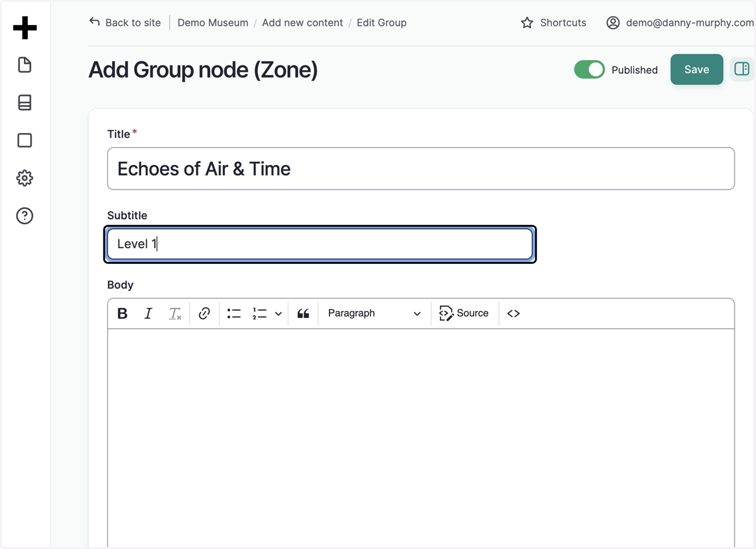Image resolution: width=756 pixels, height=549 pixels.
Task: Click the user account avatar icon
Action: click(x=613, y=23)
